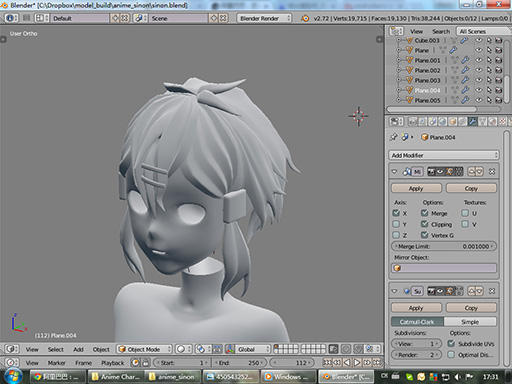The width and height of the screenshot is (512, 384).
Task: Click the pin icon beside Plane.004 context
Action: point(393,137)
